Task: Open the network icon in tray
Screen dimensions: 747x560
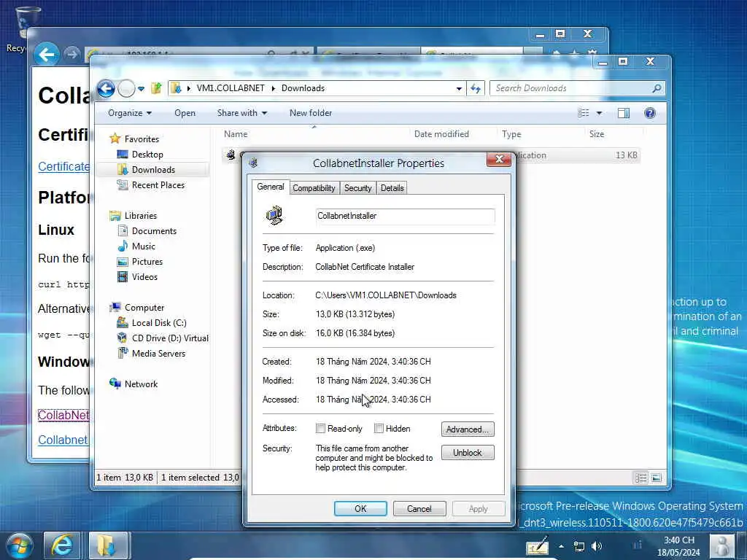Action: (578, 546)
